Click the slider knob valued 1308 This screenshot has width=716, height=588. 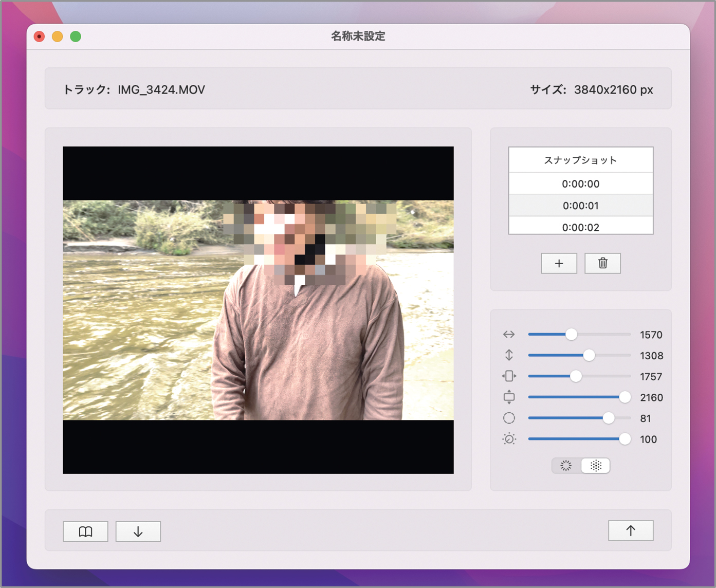[589, 355]
